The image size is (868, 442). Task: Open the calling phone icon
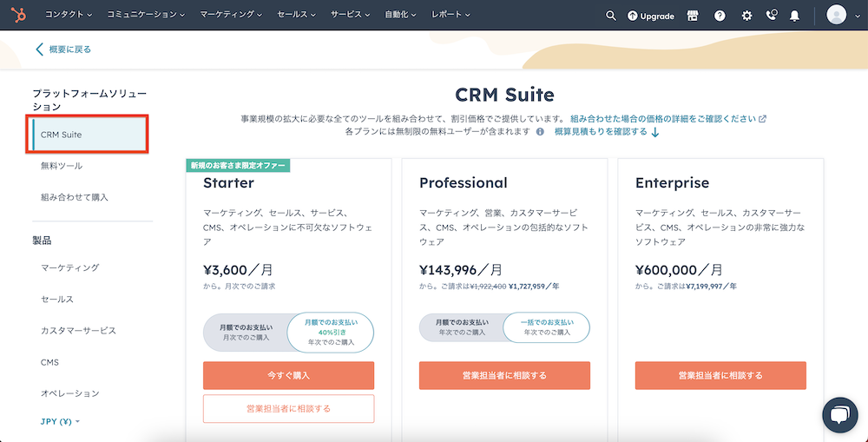coord(771,15)
